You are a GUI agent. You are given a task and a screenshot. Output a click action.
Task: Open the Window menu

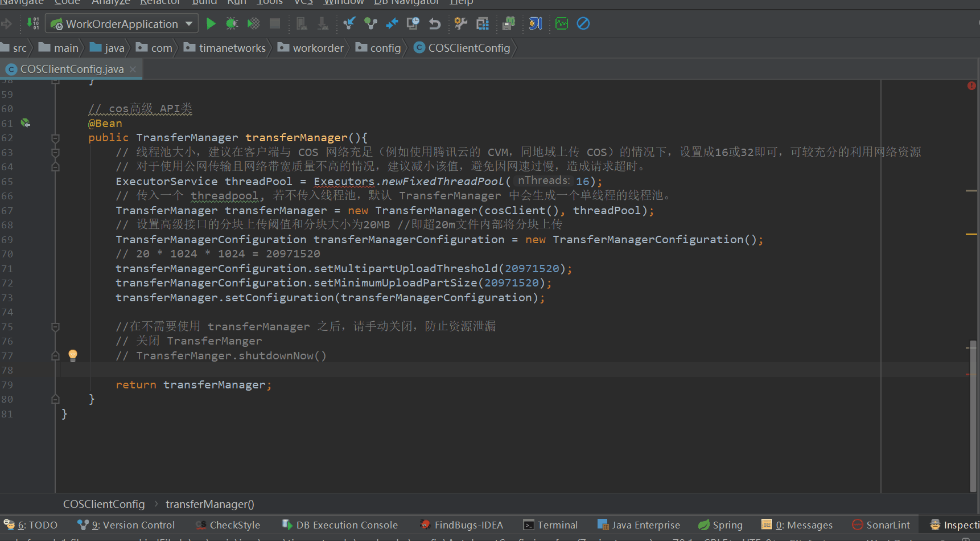pyautogui.click(x=344, y=3)
